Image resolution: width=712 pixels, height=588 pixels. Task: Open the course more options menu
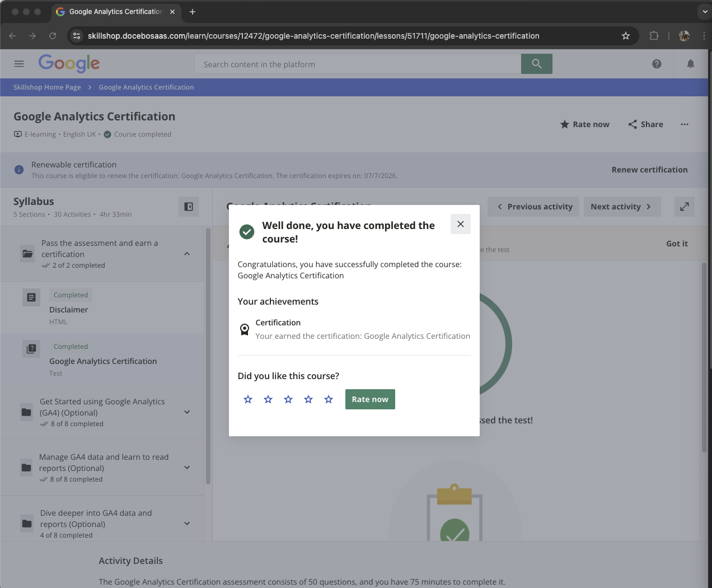(x=685, y=124)
